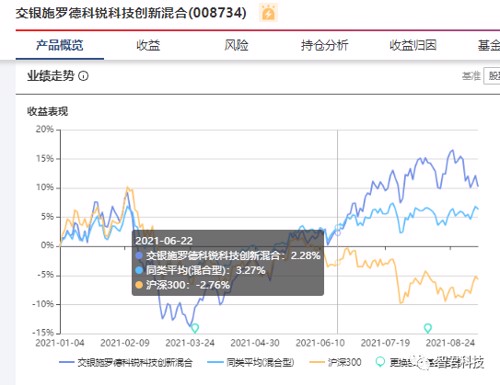Open the 风险 tab
Screen dimensions: 500x385
(236, 45)
